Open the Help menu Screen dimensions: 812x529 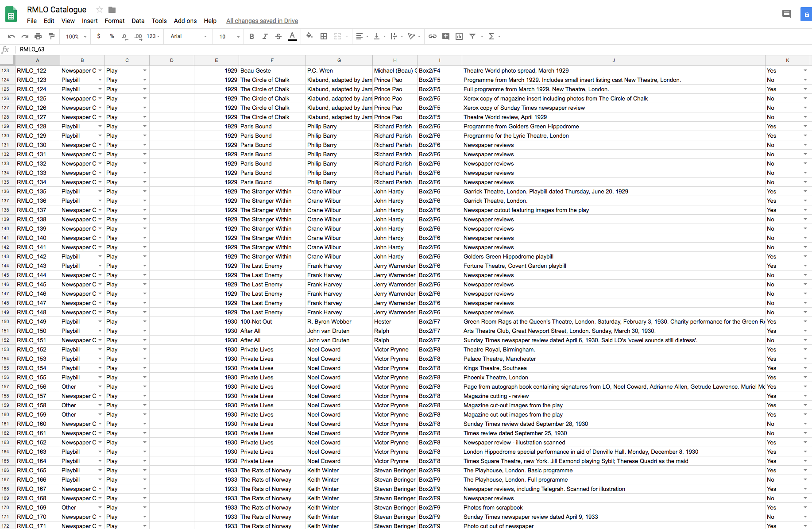click(210, 21)
